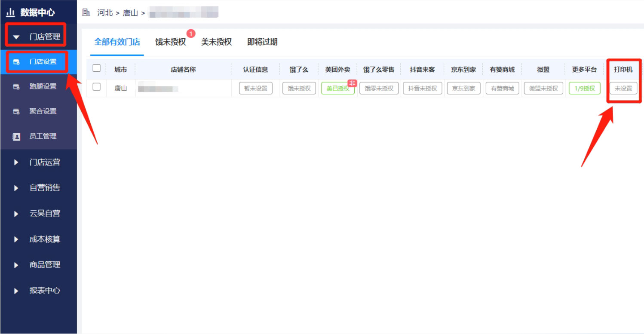Open the 即将过期 tab
Viewport: 644px width, 334px height.
coord(262,42)
